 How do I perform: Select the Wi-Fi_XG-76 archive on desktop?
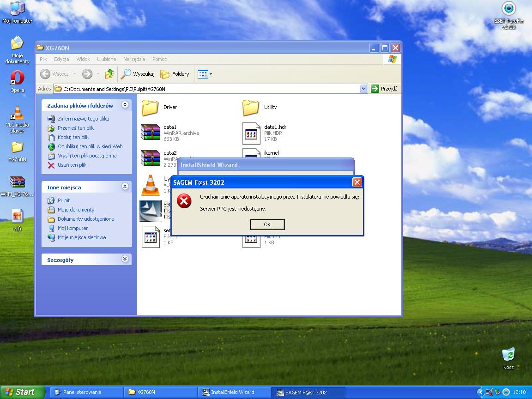(17, 186)
